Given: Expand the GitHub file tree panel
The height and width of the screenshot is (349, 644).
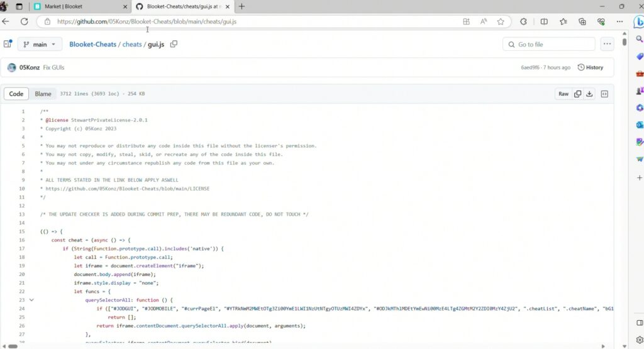Looking at the screenshot, I should click(x=8, y=44).
